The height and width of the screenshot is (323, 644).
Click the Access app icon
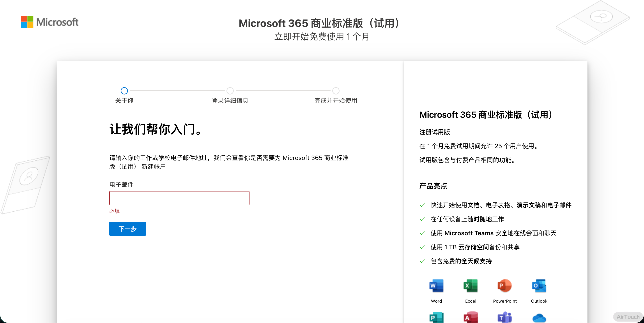point(471,318)
